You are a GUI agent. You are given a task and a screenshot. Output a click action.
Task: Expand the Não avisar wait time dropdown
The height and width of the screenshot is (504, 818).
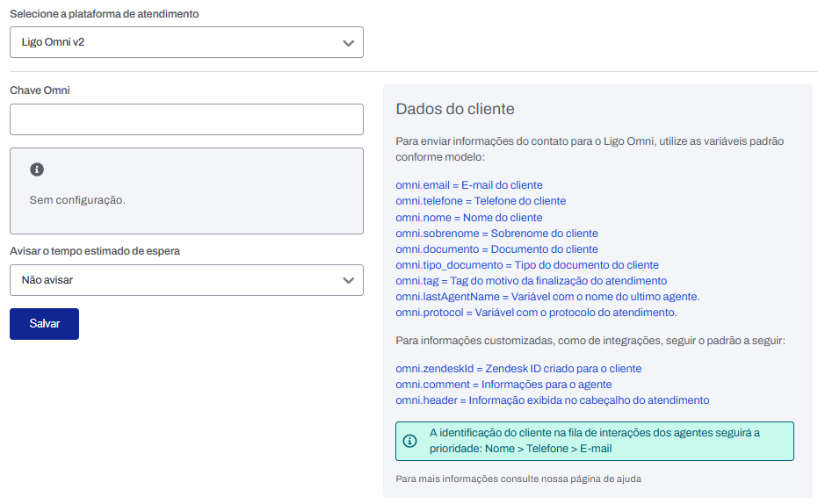[x=186, y=281]
